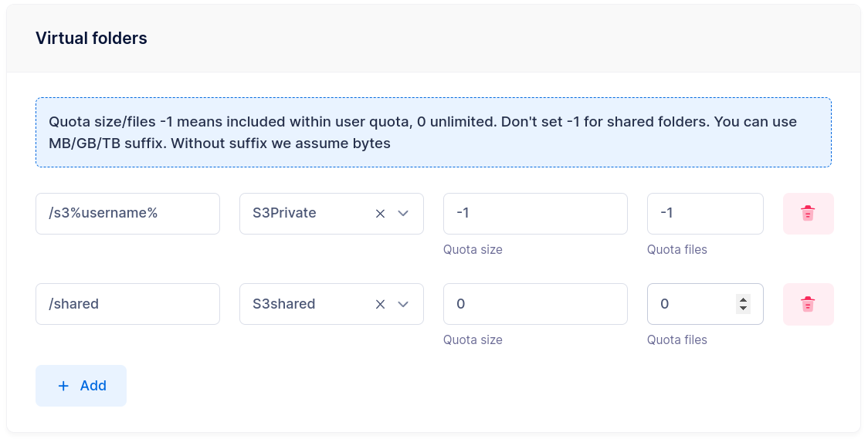Select the S3Private quota size field

point(534,214)
